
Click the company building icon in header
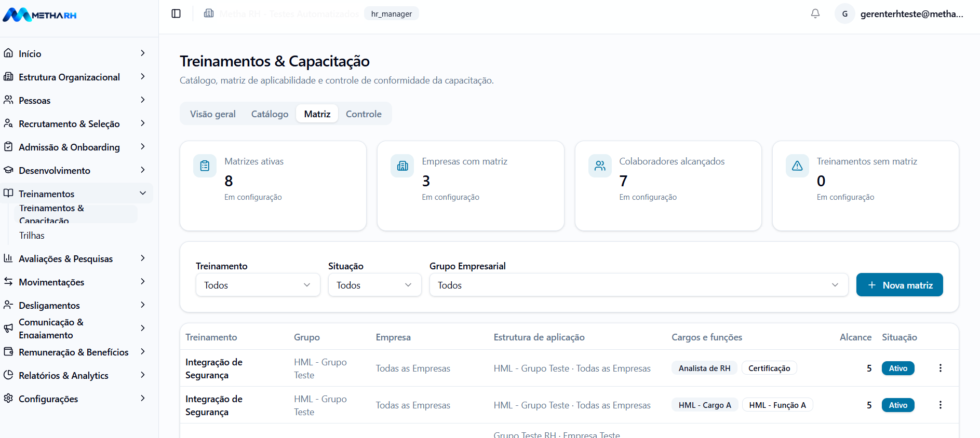pos(209,13)
